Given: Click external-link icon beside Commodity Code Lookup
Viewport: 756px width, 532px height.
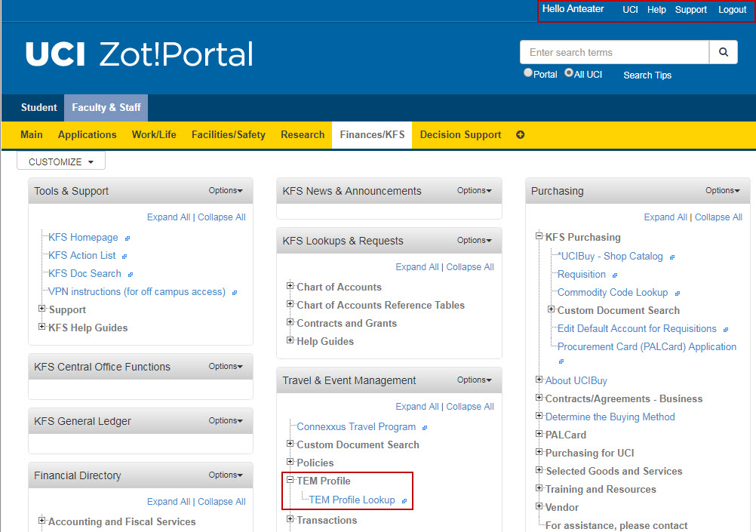Looking at the screenshot, I should tap(678, 294).
